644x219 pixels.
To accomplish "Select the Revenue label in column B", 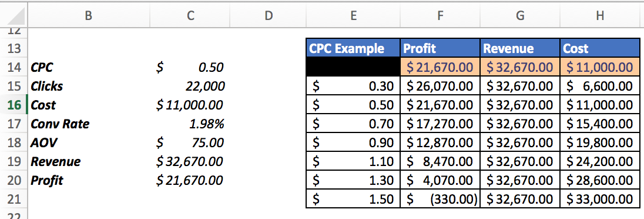I will click(55, 162).
